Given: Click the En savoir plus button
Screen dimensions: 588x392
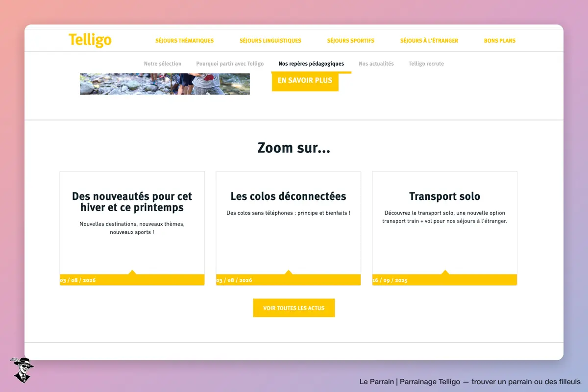Looking at the screenshot, I should pyautogui.click(x=305, y=81).
